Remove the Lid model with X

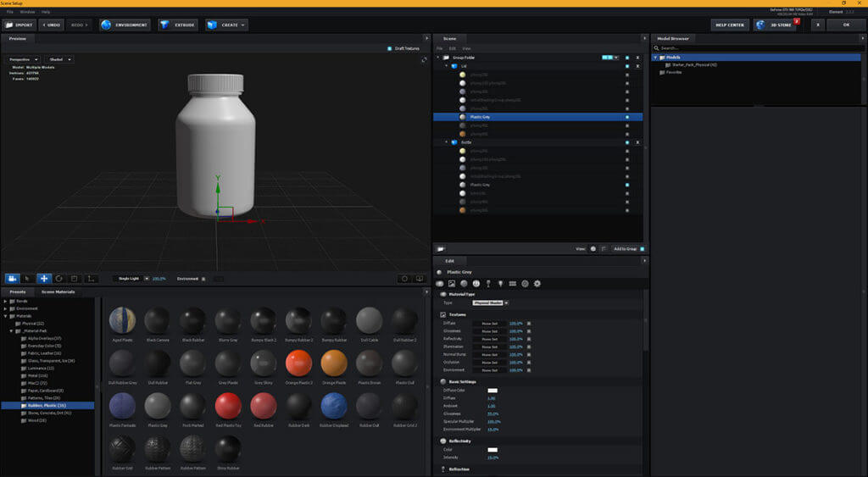(637, 66)
